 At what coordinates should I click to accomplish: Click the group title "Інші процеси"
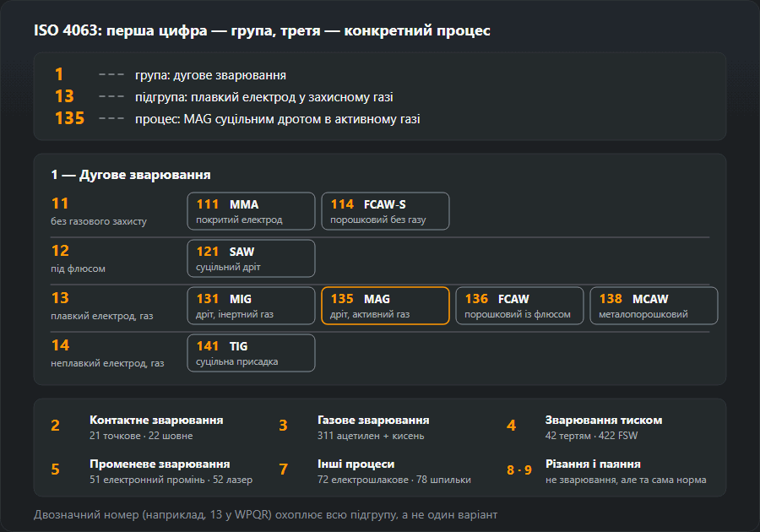(356, 464)
